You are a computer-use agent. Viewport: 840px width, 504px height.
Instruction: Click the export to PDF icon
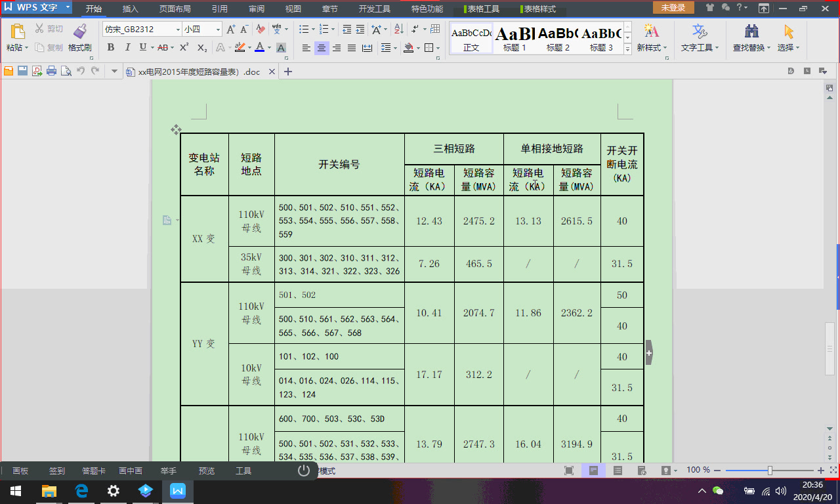click(37, 72)
